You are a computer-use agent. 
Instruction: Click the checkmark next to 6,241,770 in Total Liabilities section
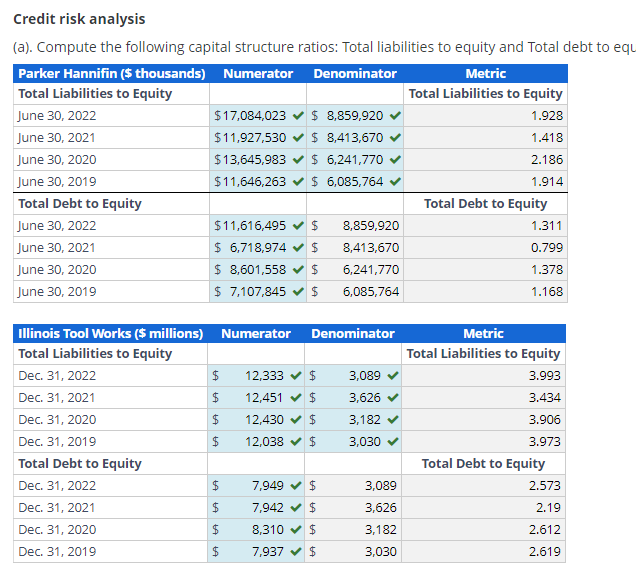(x=395, y=159)
